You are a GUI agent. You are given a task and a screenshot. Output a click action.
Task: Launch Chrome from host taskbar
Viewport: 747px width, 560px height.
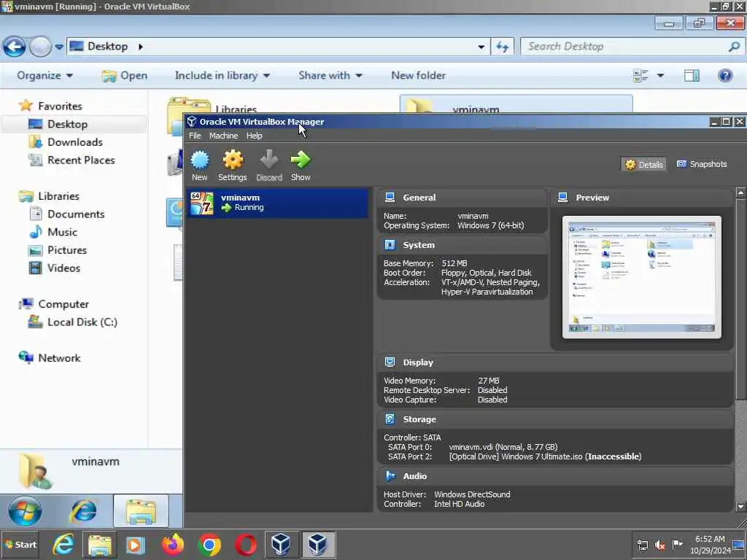click(x=209, y=545)
